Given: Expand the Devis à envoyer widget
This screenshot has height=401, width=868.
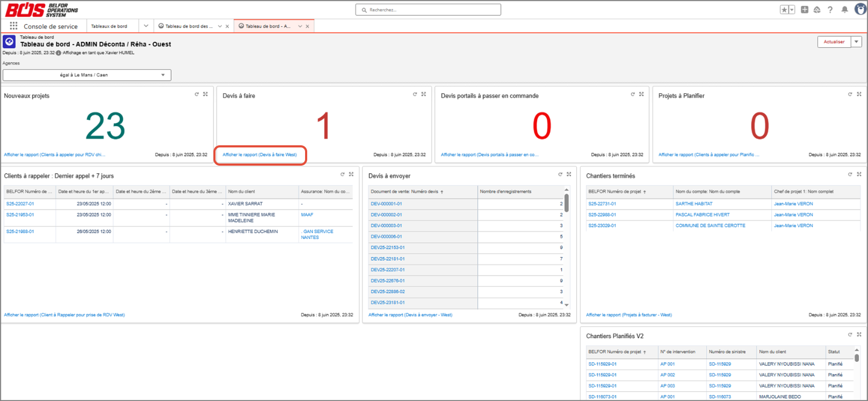Looking at the screenshot, I should point(569,174).
